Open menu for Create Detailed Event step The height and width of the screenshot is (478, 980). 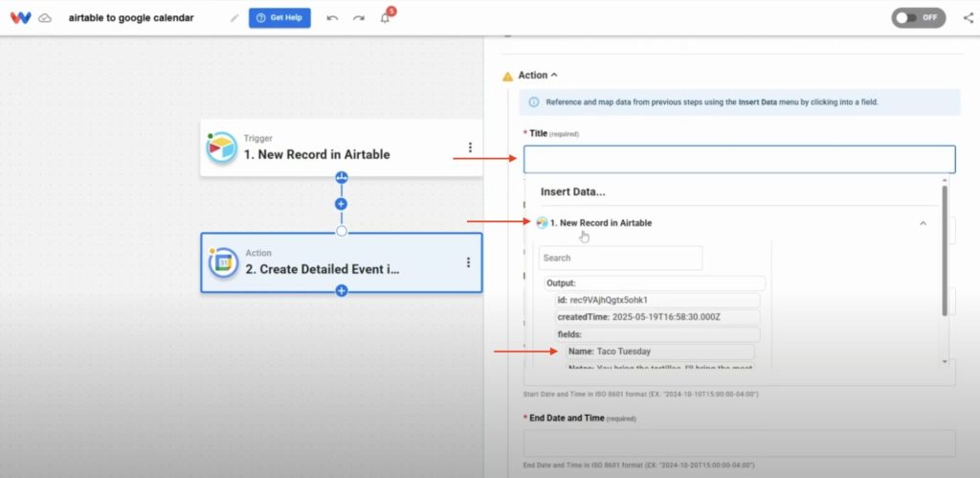click(468, 262)
